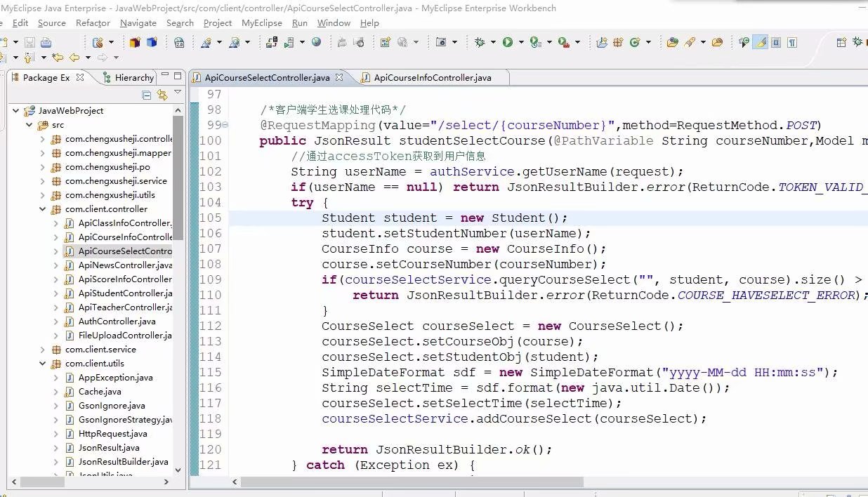Screen dimensions: 868x497
Task: Select the Package Explorer tab
Action: [x=46, y=77]
